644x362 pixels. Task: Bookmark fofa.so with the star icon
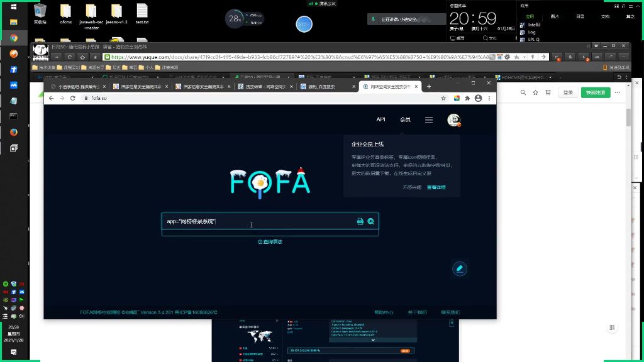pyautogui.click(x=443, y=98)
